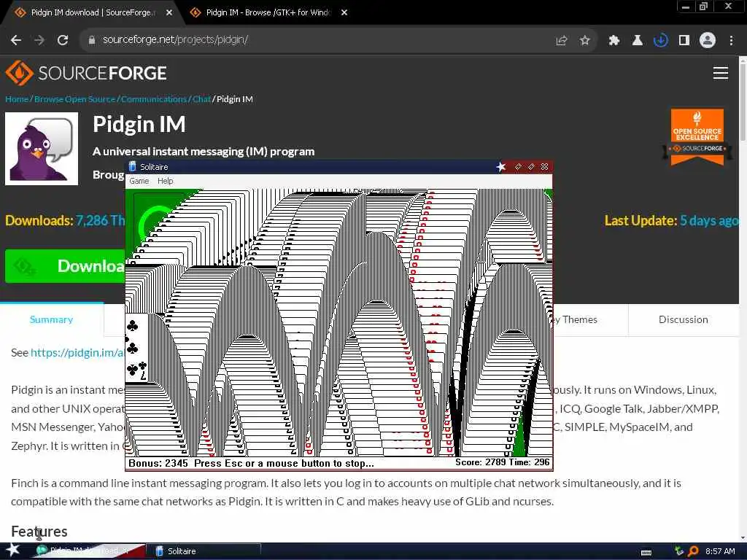Bookmark this page with the star icon

pos(585,41)
